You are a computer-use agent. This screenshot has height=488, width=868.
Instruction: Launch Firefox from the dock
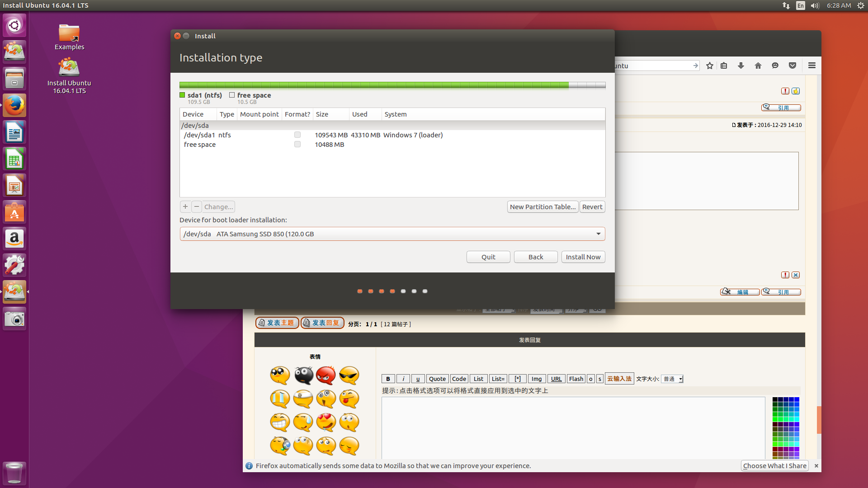[14, 105]
